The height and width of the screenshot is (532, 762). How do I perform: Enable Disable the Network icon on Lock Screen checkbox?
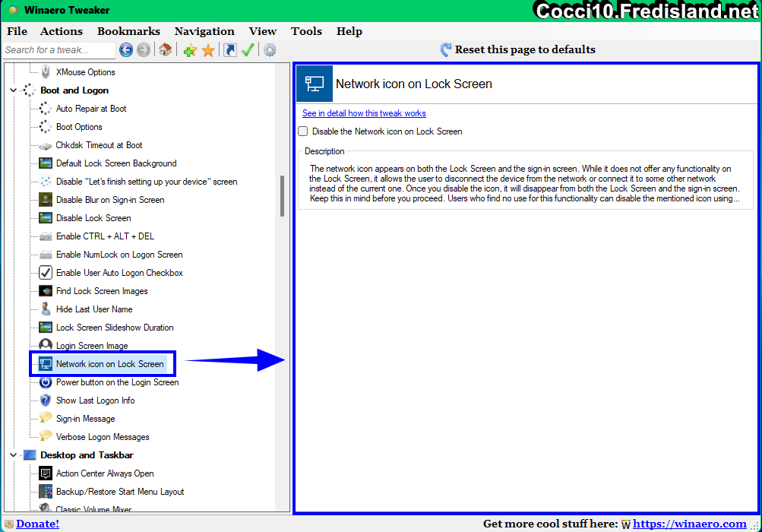tap(303, 131)
